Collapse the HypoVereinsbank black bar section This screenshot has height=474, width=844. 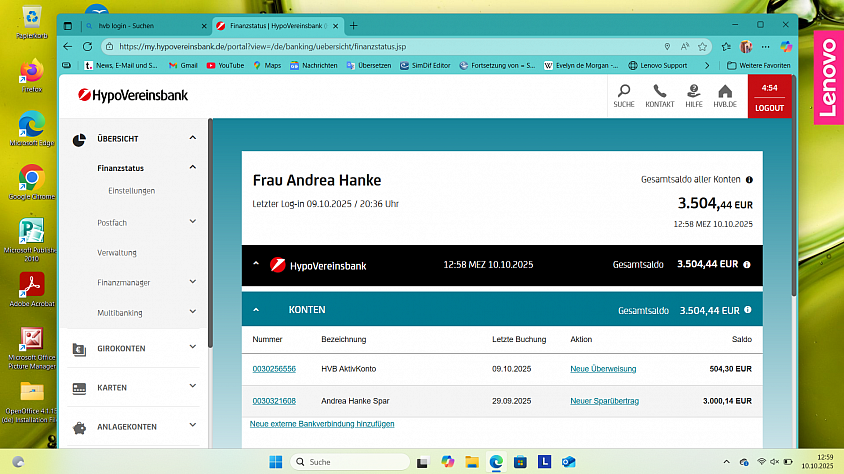256,264
